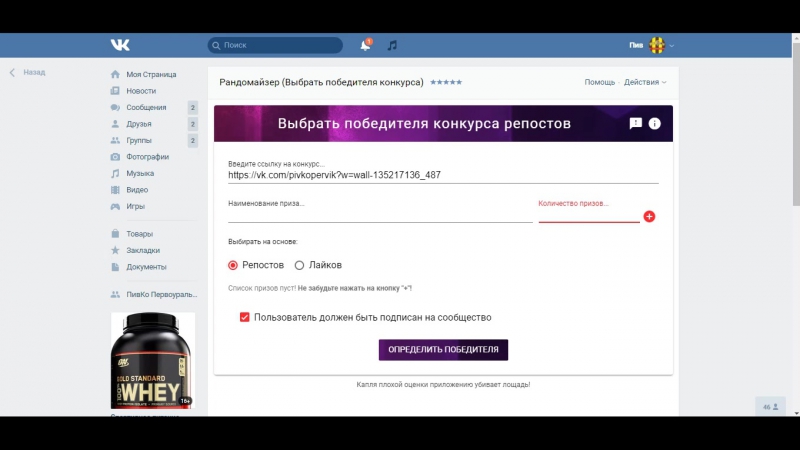Click the Игры gamepad icon
The image size is (800, 450).
tap(115, 206)
